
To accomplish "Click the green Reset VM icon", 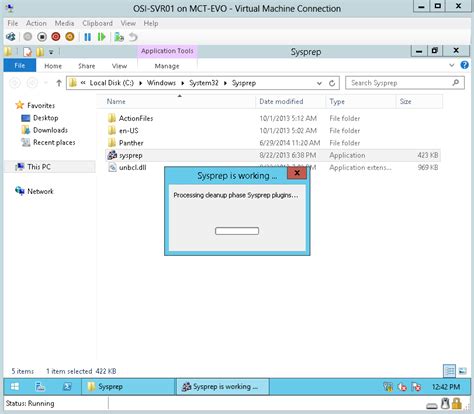I will 102,37.
